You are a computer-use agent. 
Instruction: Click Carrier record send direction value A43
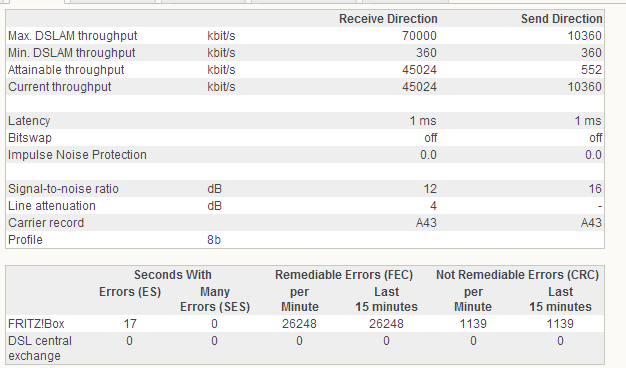point(591,223)
